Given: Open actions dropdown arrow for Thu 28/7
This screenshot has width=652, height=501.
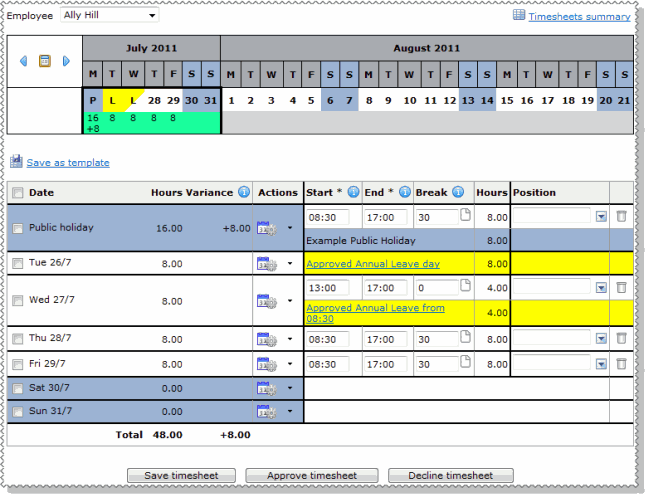Looking at the screenshot, I should 290,339.
